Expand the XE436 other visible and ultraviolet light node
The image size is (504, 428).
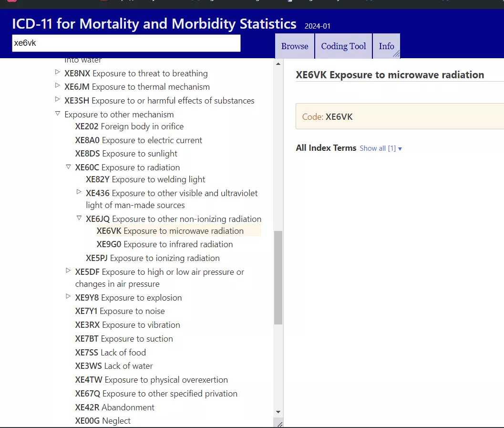click(x=79, y=192)
